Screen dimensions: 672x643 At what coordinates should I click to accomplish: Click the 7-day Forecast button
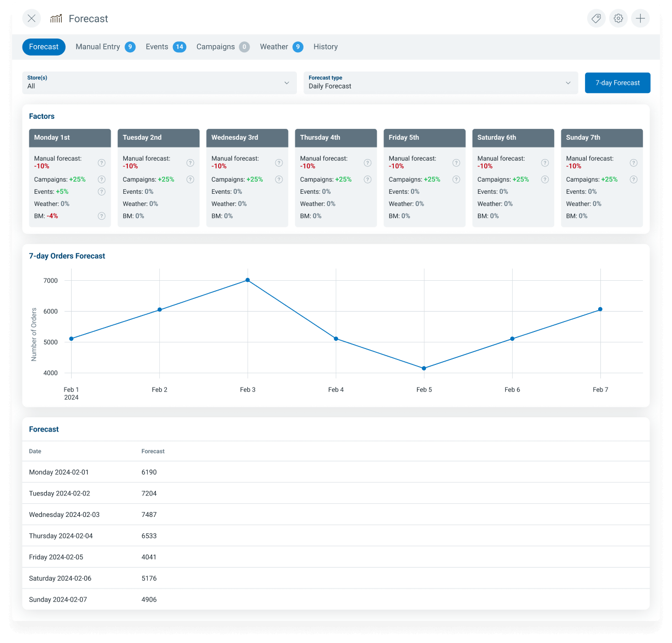pyautogui.click(x=617, y=83)
